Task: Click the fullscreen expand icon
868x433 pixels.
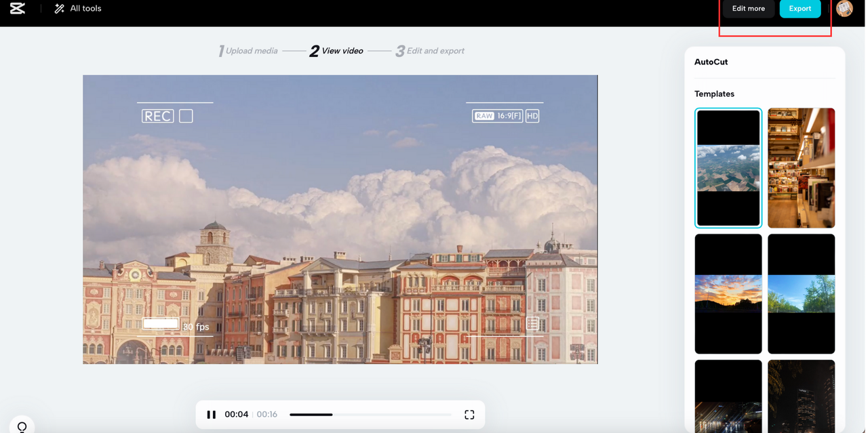Action: [469, 415]
